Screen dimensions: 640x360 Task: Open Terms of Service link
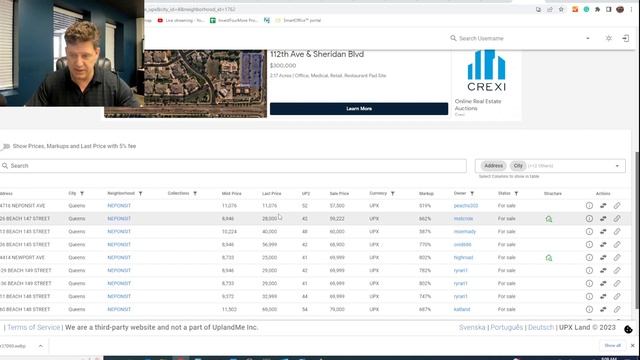pyautogui.click(x=33, y=327)
